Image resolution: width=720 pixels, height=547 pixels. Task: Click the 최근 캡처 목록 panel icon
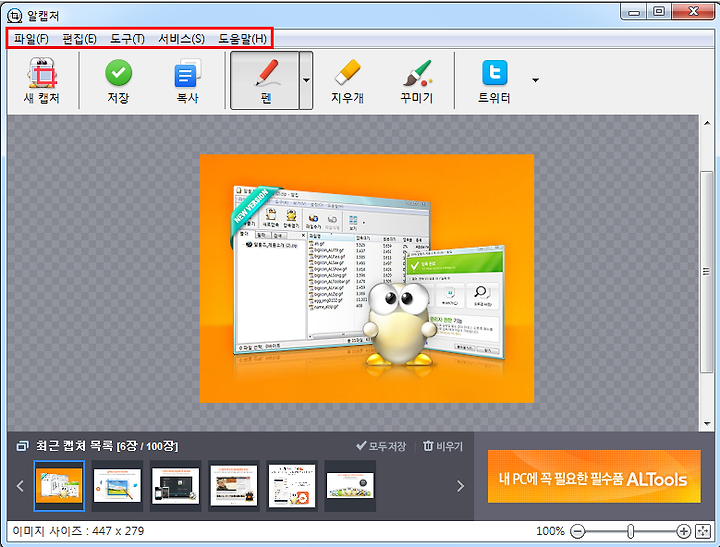(22, 446)
